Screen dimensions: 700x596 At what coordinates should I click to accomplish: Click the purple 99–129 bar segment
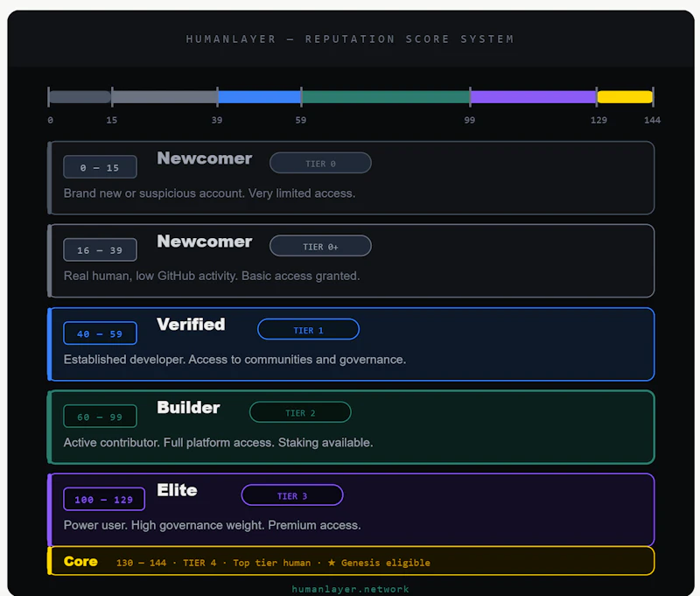point(533,97)
